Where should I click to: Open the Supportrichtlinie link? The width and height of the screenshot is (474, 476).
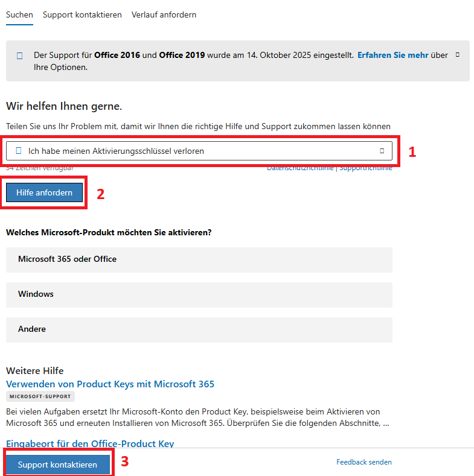[366, 168]
